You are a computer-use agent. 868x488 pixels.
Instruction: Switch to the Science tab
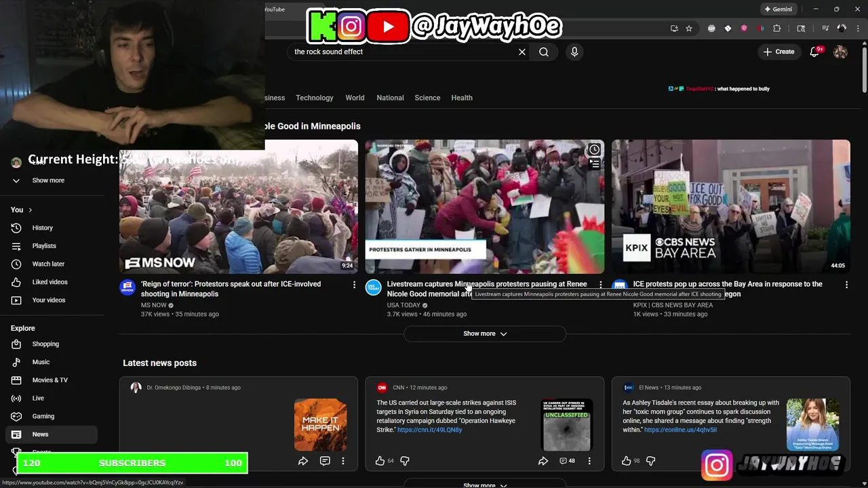(x=427, y=98)
